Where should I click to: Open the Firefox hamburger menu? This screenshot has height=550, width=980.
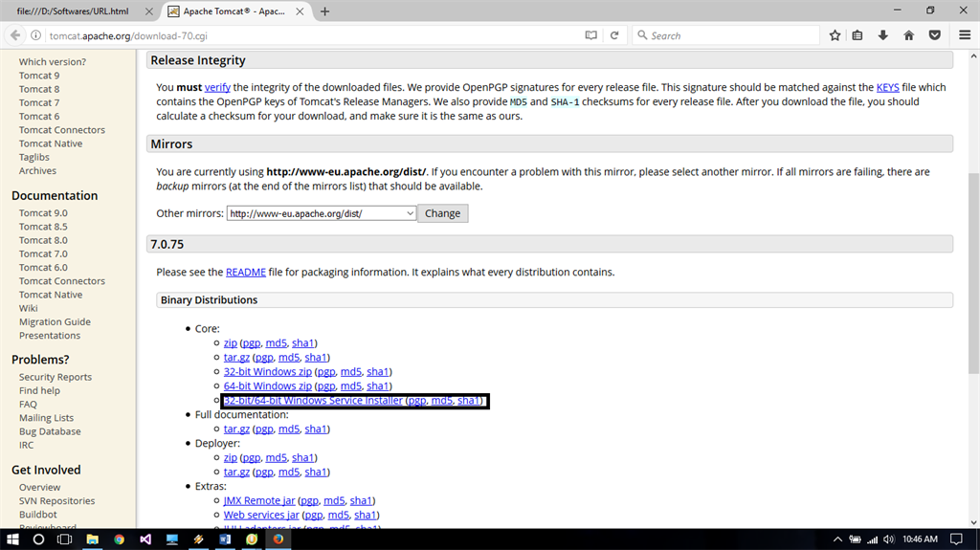coord(965,35)
